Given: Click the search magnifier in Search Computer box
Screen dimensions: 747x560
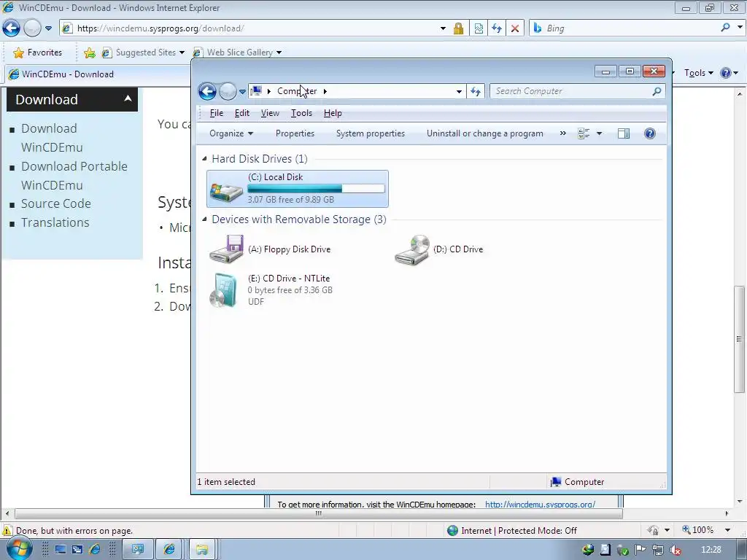Looking at the screenshot, I should pyautogui.click(x=657, y=91).
